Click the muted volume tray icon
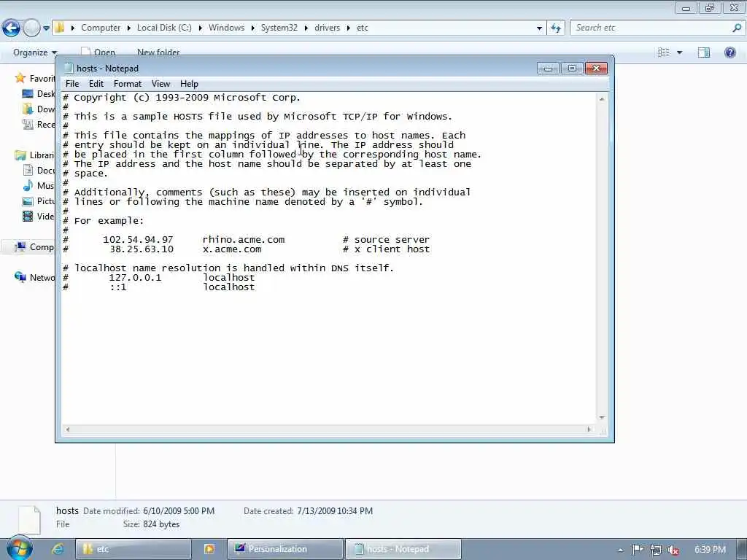 coord(673,550)
